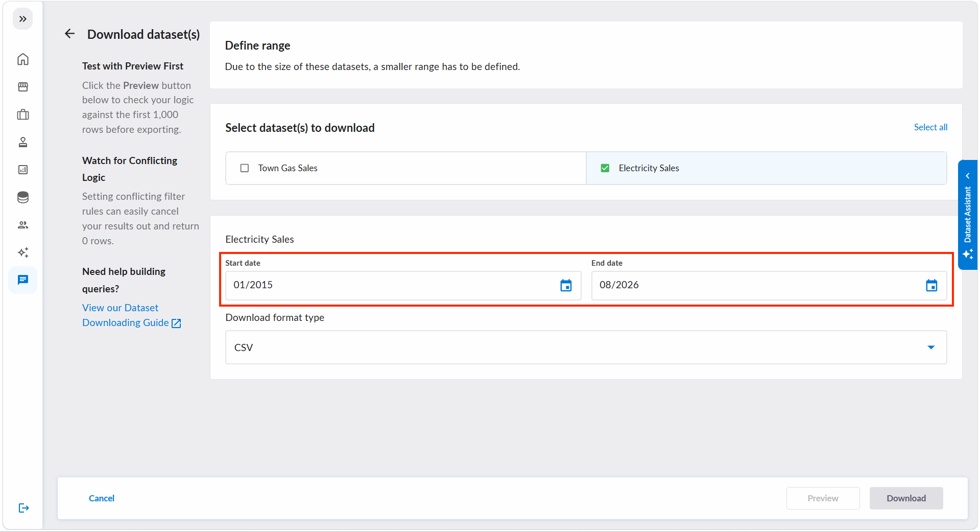Image resolution: width=980 pixels, height=532 pixels.
Task: Click the logout icon at sidebar bottom
Action: point(23,508)
